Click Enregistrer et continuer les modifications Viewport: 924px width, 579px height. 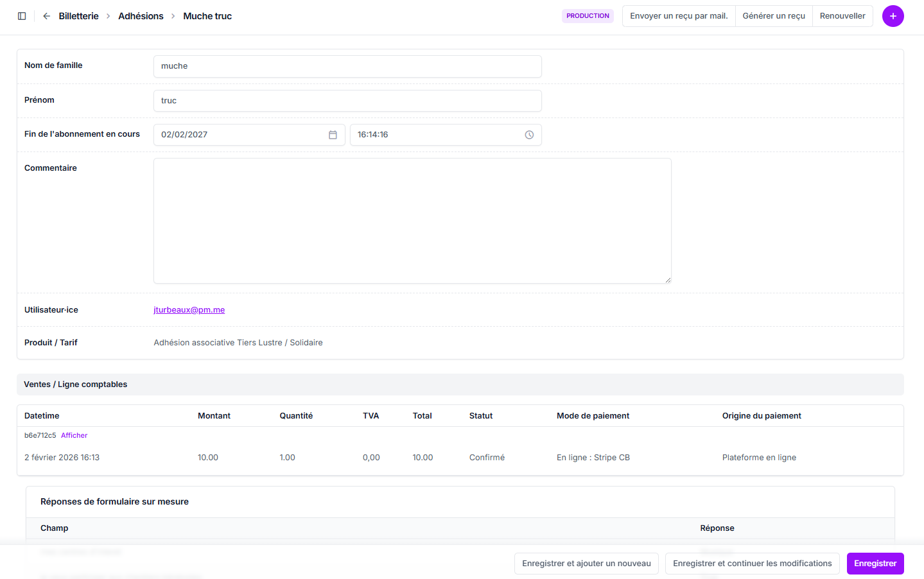[x=752, y=564]
